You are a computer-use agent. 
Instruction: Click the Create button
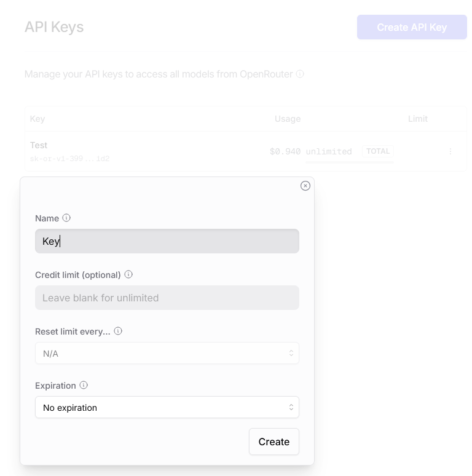(274, 442)
